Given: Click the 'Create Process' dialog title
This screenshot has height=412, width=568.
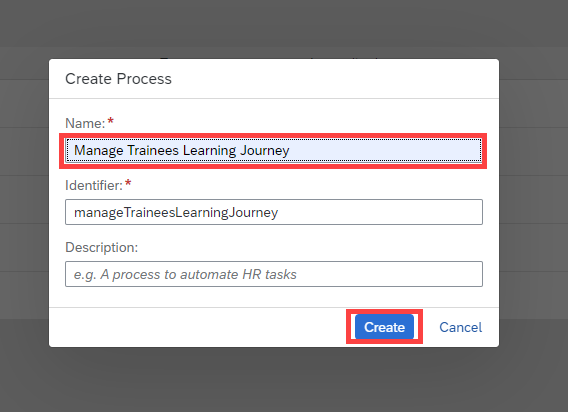Looking at the screenshot, I should tap(118, 79).
